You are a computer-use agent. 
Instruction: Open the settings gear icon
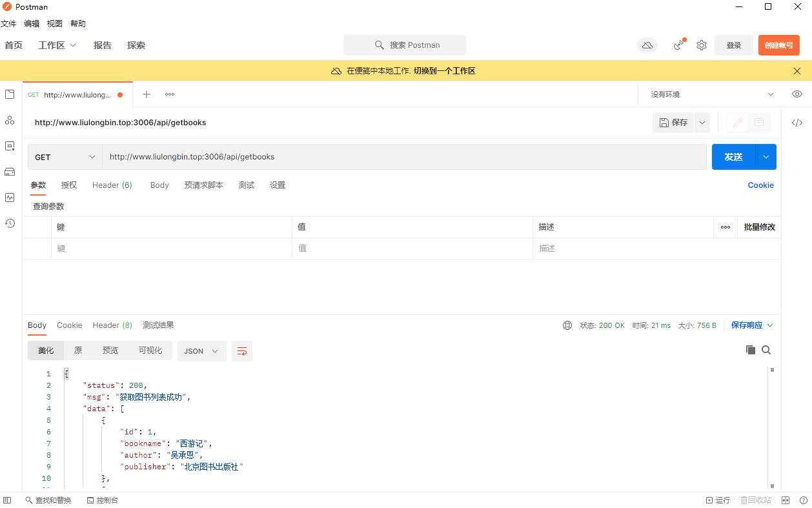click(702, 45)
